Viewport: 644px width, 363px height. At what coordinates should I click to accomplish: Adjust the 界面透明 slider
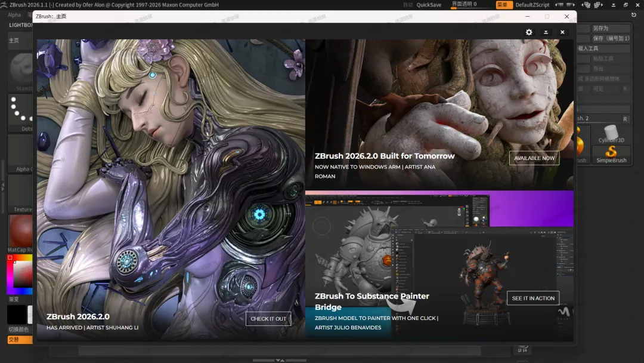pos(470,5)
